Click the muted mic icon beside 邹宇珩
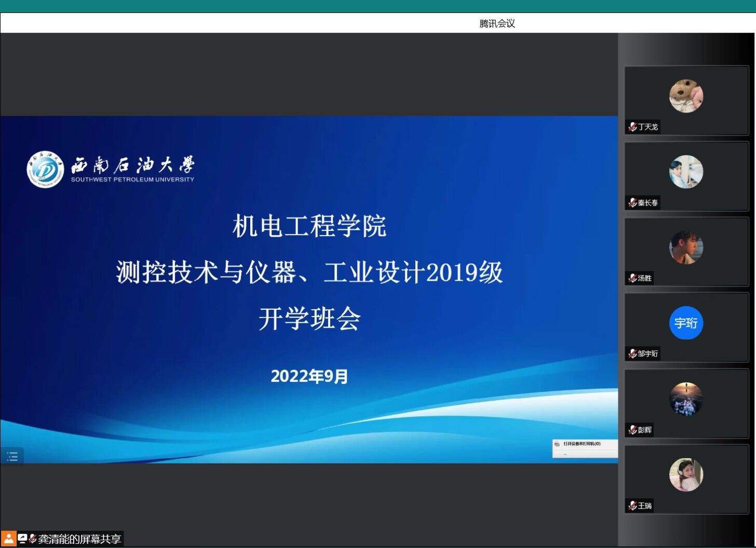The width and height of the screenshot is (756, 548). [x=632, y=354]
